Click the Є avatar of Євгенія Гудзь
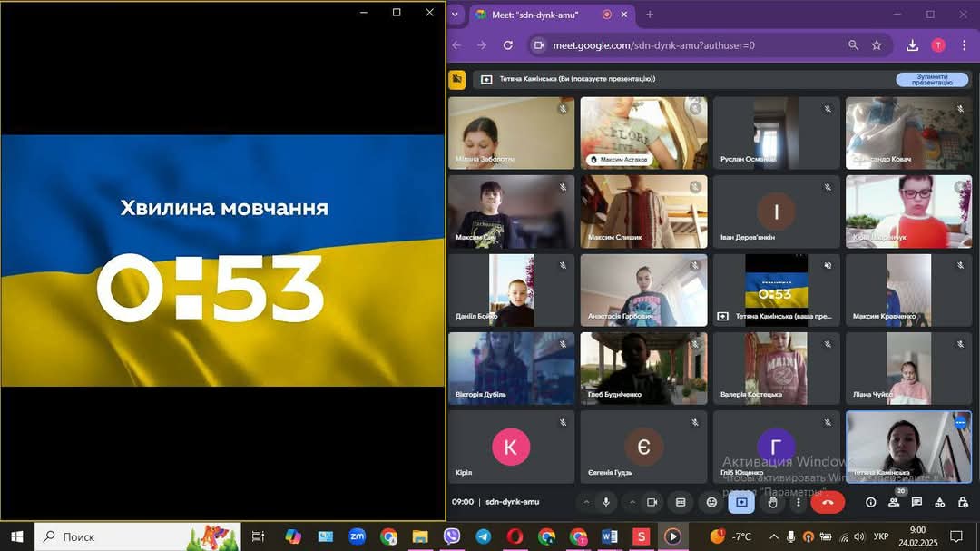Image resolution: width=980 pixels, height=551 pixels. pos(643,447)
